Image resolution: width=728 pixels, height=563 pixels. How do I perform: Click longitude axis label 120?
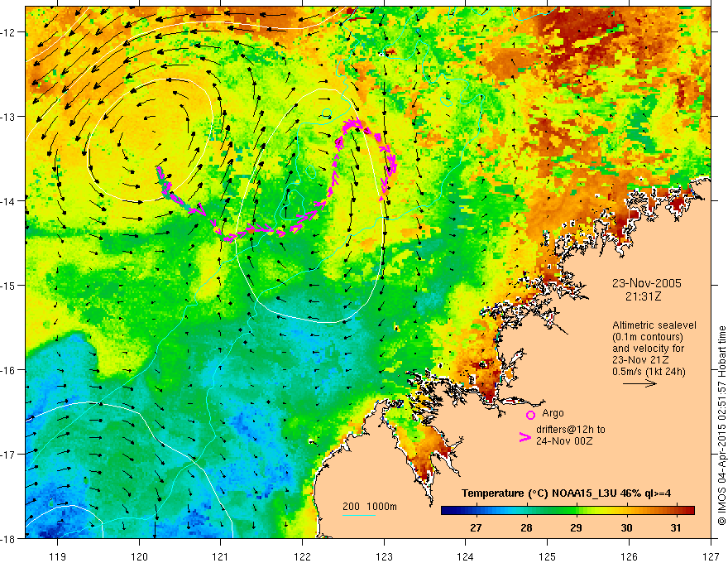(x=139, y=556)
